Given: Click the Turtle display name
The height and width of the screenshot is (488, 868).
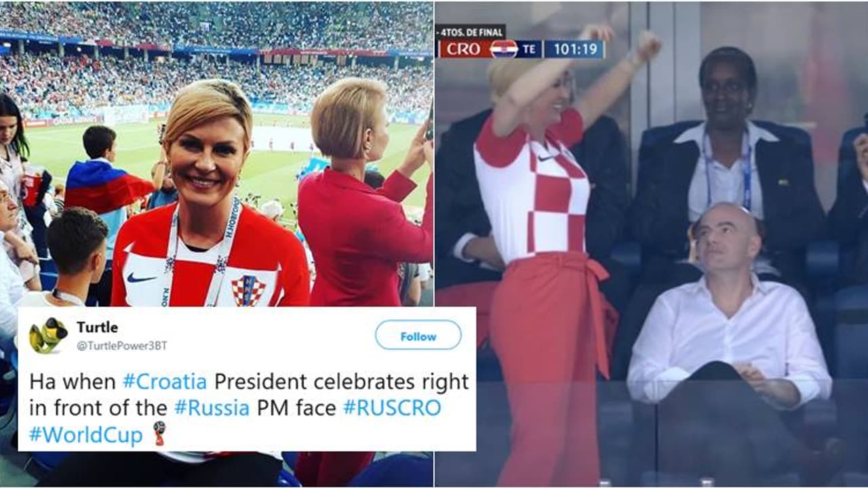Looking at the screenshot, I should [x=97, y=327].
